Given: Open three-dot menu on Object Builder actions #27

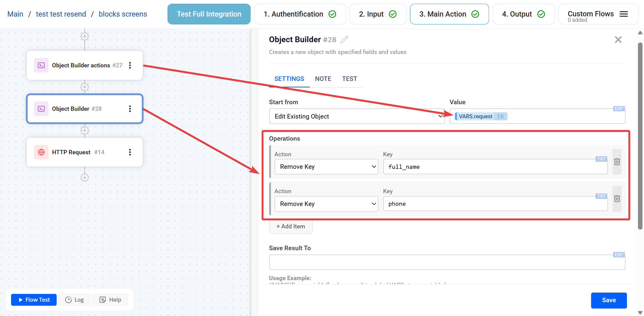Looking at the screenshot, I should coord(130,65).
